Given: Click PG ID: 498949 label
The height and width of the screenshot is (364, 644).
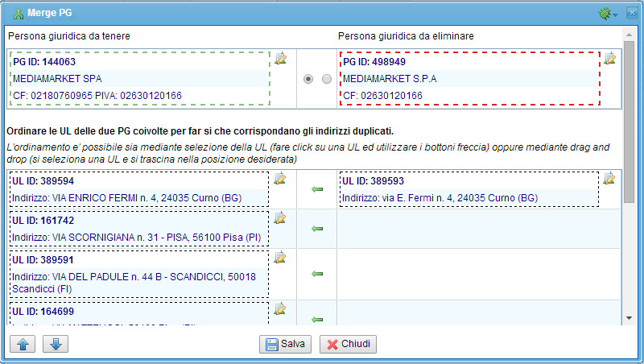Looking at the screenshot, I should click(x=374, y=62).
